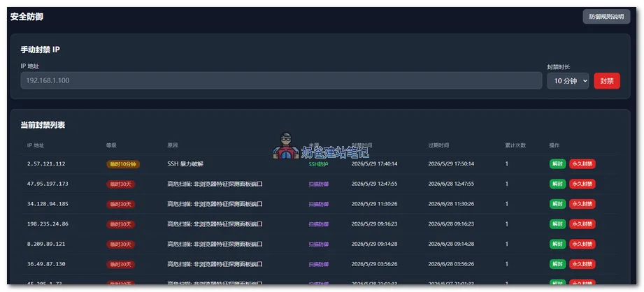This screenshot has width=644, height=292.
Task: Click 高危扫描 reason in the 47.95.197.173 row
Action: click(215, 184)
